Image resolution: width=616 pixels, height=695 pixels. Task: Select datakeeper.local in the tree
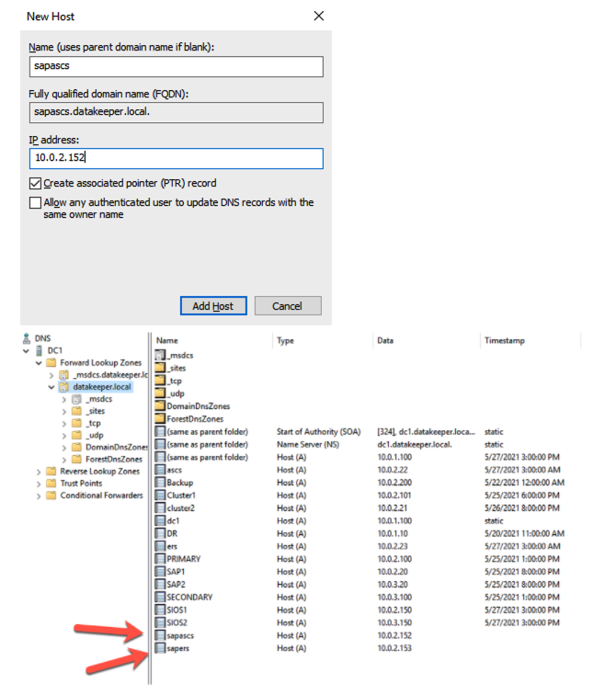click(x=102, y=387)
